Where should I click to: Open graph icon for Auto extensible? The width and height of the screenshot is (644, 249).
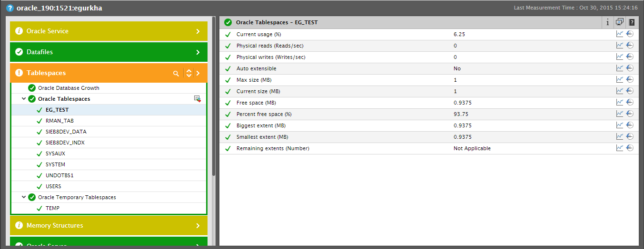coord(619,68)
